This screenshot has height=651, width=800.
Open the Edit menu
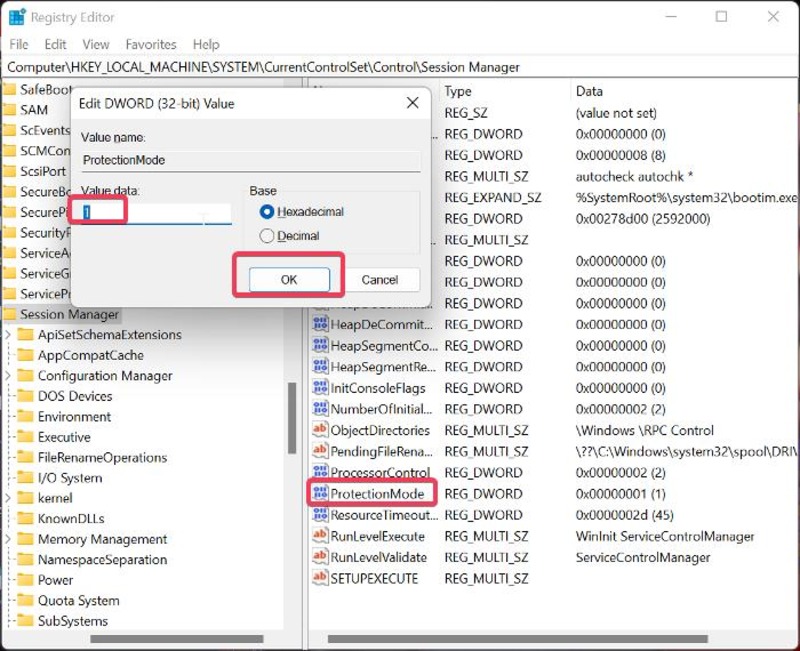tap(55, 44)
